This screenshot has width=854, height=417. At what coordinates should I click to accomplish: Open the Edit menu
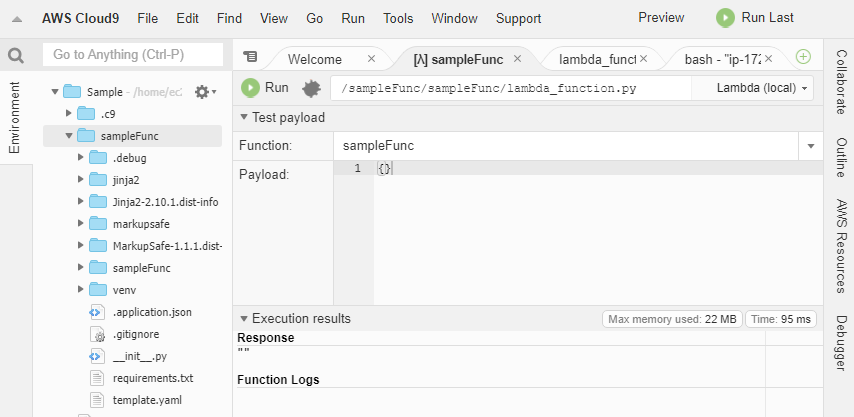(x=187, y=19)
